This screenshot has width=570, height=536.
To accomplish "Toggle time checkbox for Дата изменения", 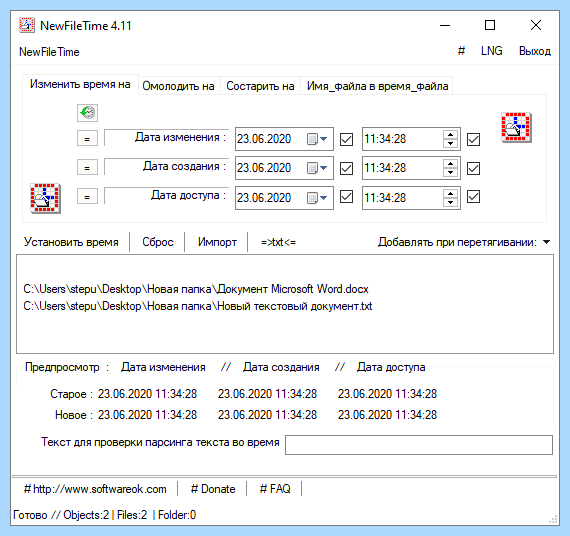I will pos(473,139).
